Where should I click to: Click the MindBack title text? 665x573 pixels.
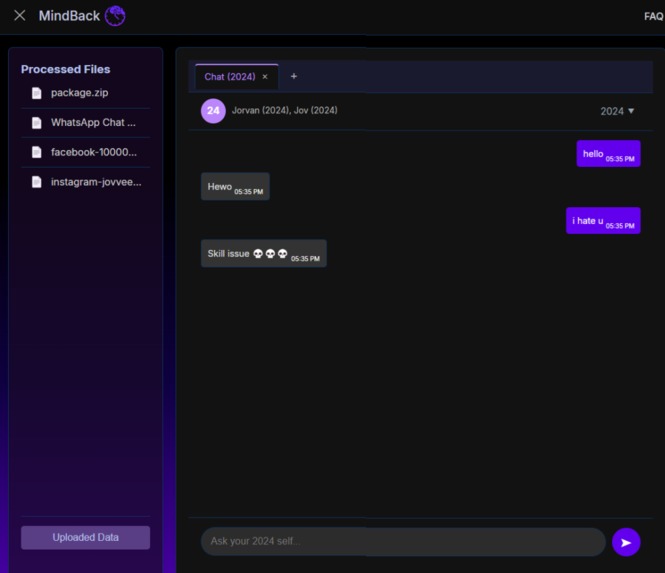(69, 16)
